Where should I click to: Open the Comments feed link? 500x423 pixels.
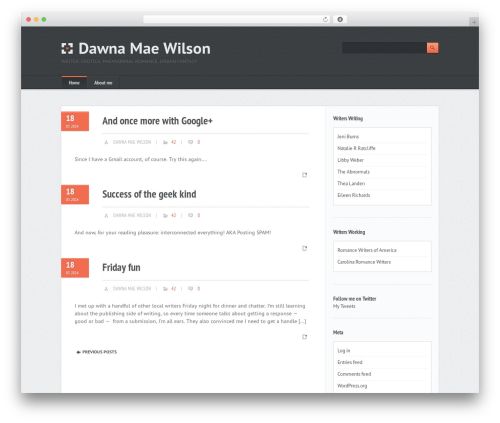pos(354,374)
